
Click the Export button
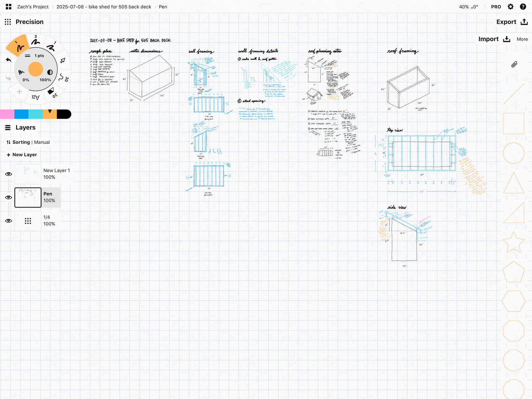[512, 22]
